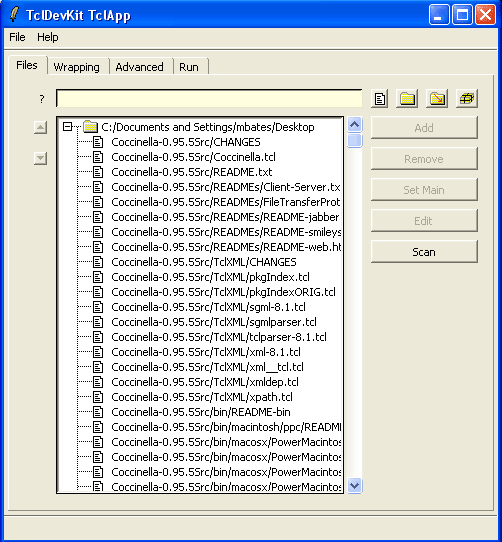Click the Set Main button
This screenshot has width=502, height=542.
point(424,190)
